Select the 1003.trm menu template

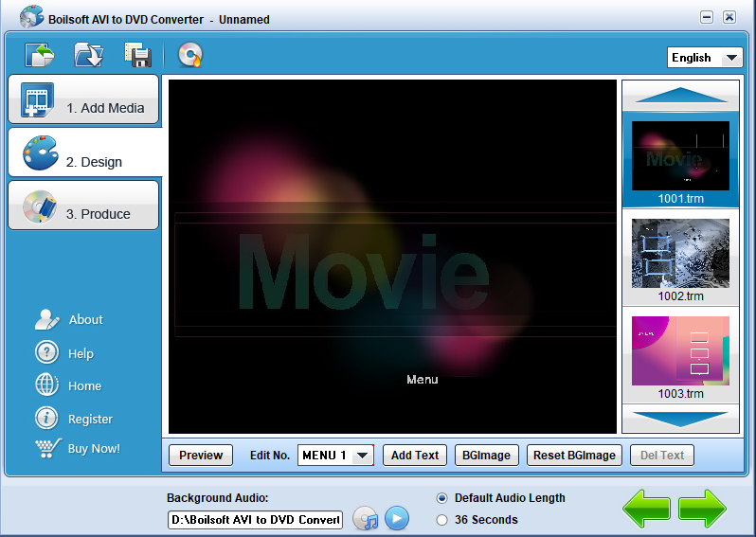(x=680, y=356)
